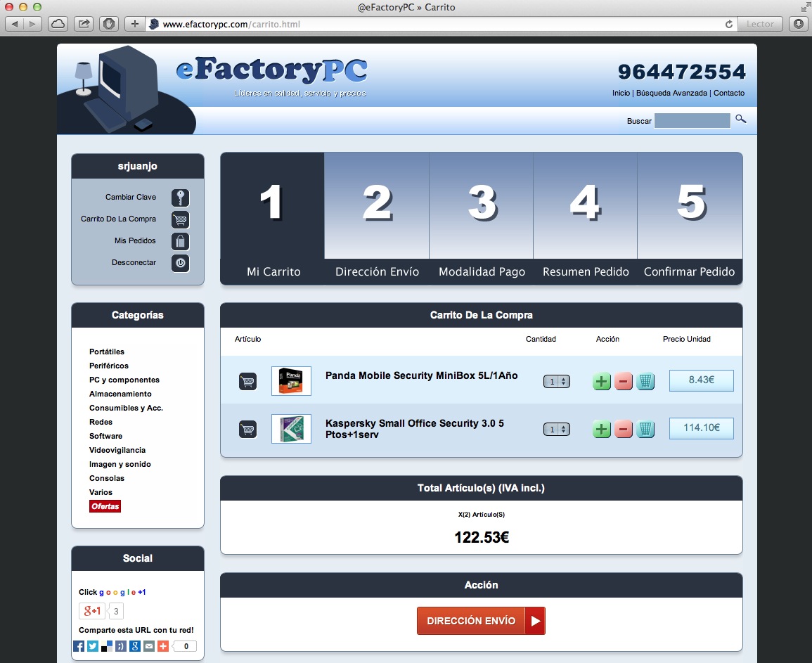Click the red minus for Kaspersky Small Office
The width and height of the screenshot is (812, 663).
pyautogui.click(x=624, y=429)
